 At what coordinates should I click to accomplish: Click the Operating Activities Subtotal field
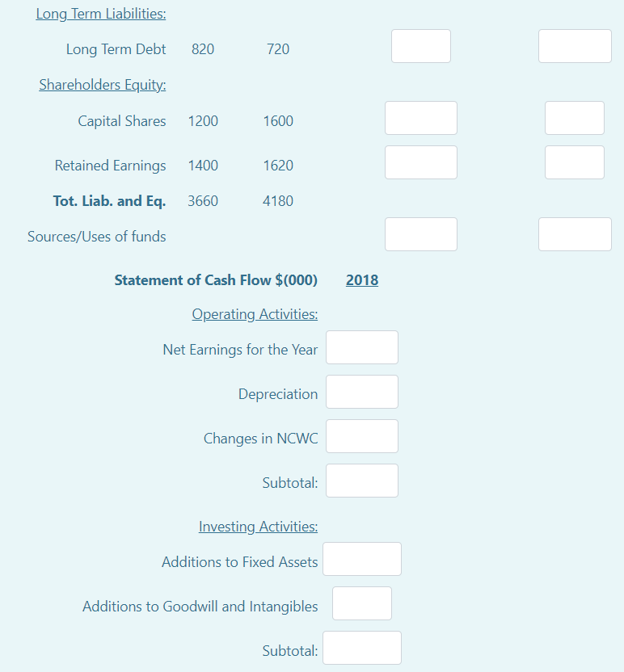click(361, 480)
